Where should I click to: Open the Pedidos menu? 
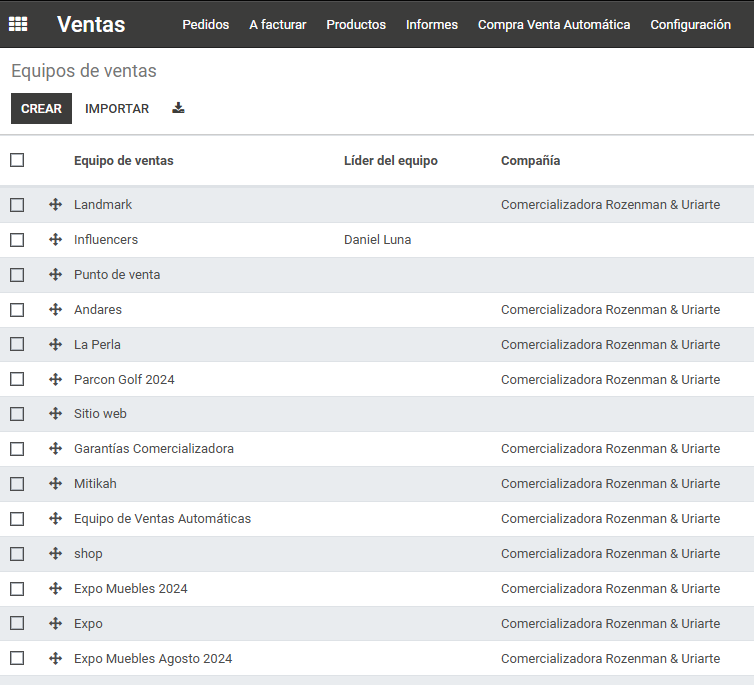(206, 25)
